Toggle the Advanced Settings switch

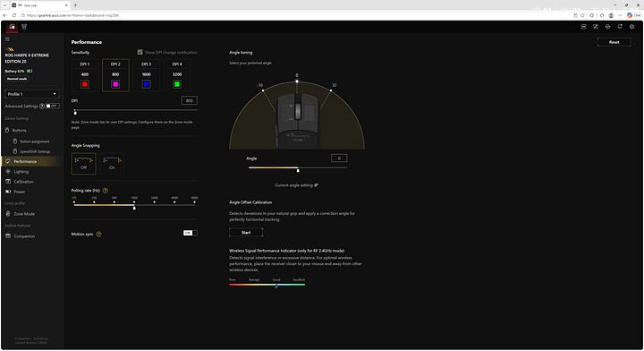click(53, 106)
